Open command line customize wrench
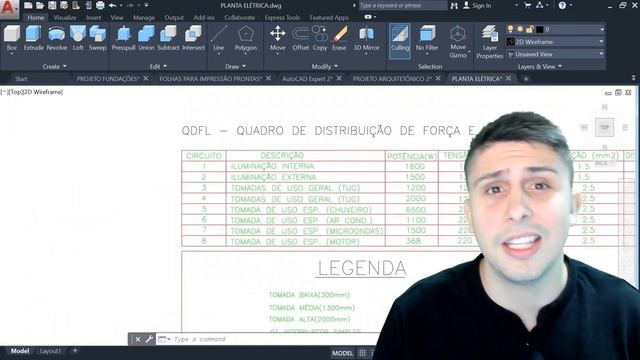 click(149, 339)
